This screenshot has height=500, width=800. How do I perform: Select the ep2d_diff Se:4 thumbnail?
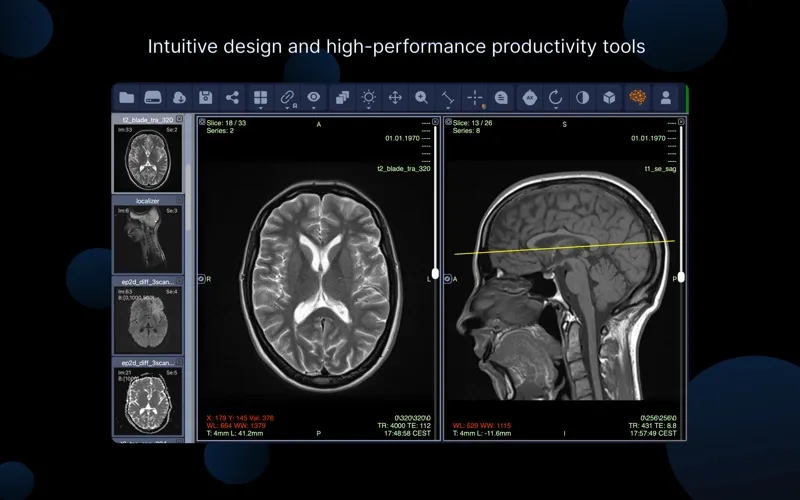[147, 320]
